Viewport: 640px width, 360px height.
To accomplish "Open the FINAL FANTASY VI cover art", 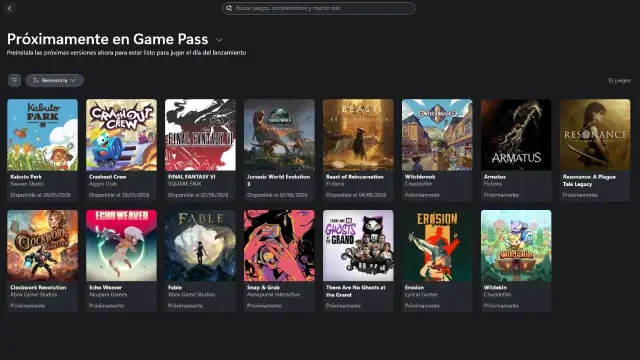I will point(200,135).
